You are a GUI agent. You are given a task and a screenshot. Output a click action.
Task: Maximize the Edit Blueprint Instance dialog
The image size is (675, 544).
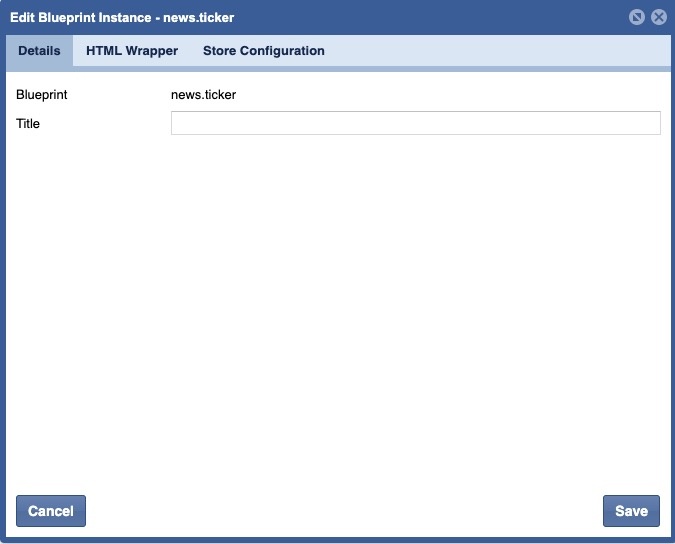click(637, 17)
